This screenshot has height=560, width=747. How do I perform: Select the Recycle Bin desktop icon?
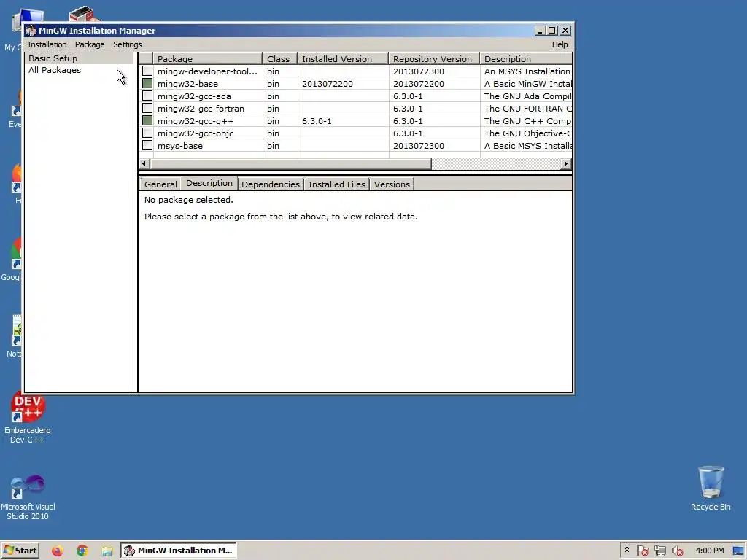point(711,488)
